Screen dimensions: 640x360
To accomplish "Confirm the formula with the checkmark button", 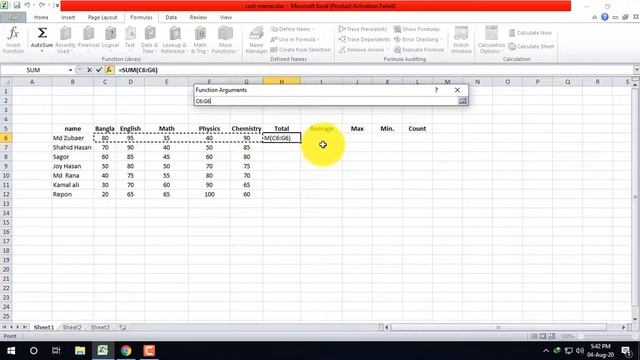I will click(x=99, y=70).
